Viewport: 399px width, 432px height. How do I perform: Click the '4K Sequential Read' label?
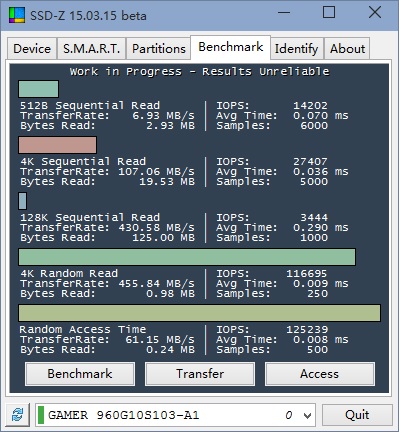[83, 162]
